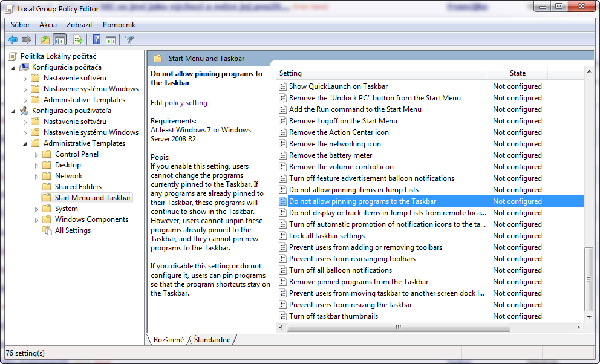This screenshot has width=600, height=364.
Task: Click the policy icon beside Show QuickLaunch on Taskbar
Action: (283, 86)
